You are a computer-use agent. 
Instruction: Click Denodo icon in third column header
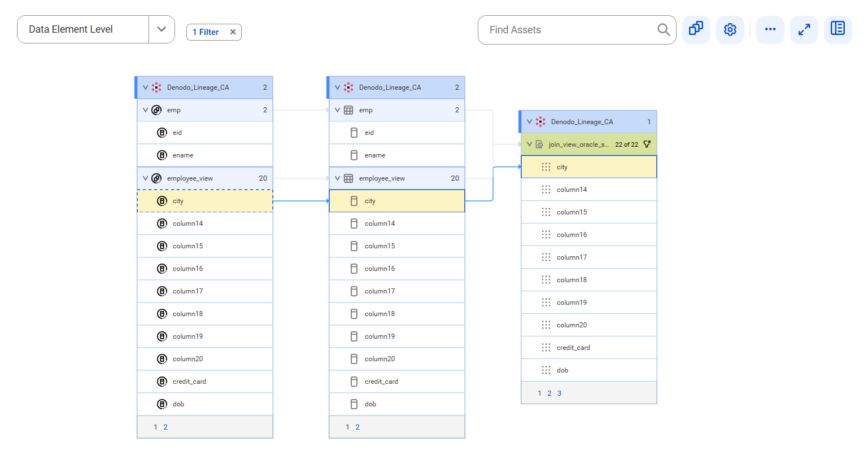tap(540, 122)
